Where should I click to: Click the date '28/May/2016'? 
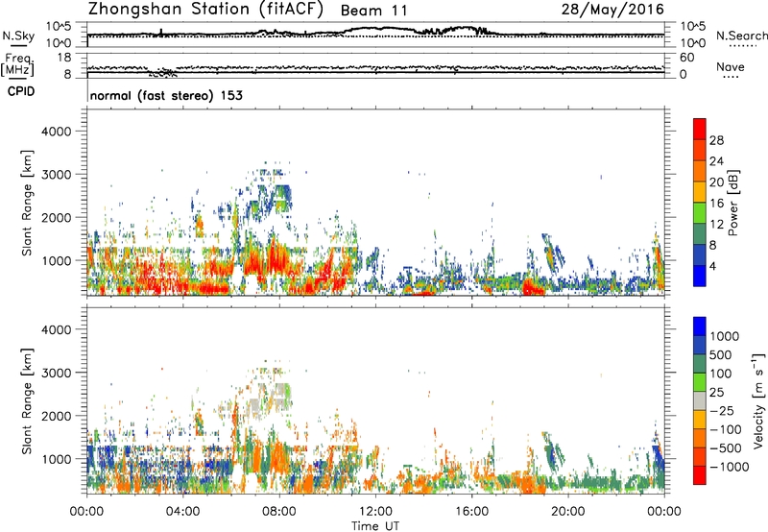pyautogui.click(x=612, y=9)
